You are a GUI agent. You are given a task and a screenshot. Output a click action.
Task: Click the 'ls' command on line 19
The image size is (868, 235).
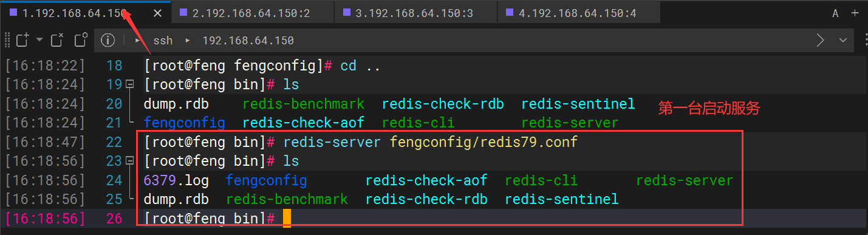click(292, 84)
